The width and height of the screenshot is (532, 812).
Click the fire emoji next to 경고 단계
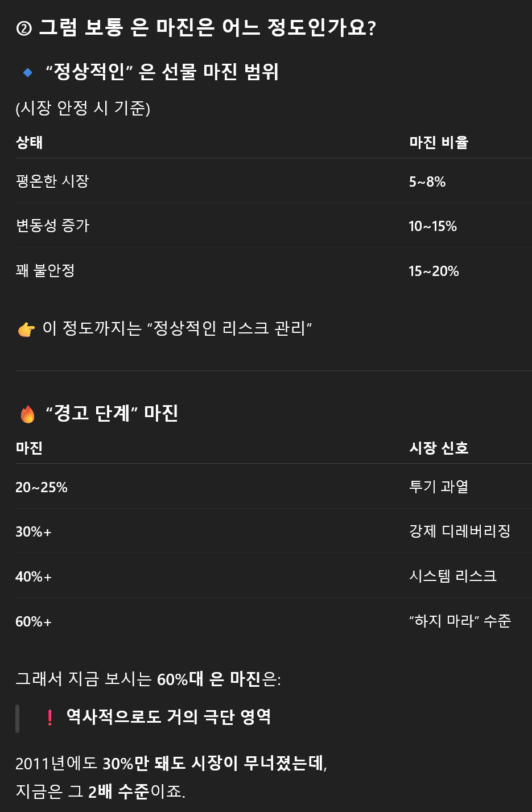pos(27,414)
